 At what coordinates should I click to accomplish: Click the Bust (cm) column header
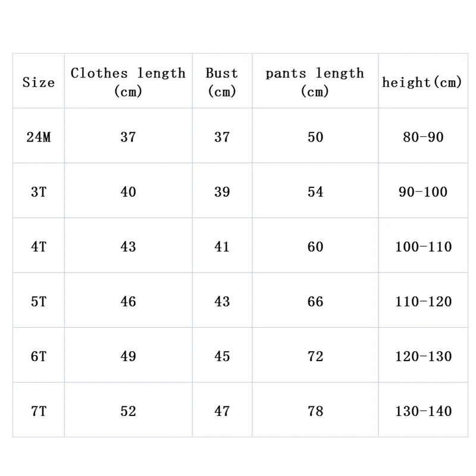pyautogui.click(x=222, y=82)
